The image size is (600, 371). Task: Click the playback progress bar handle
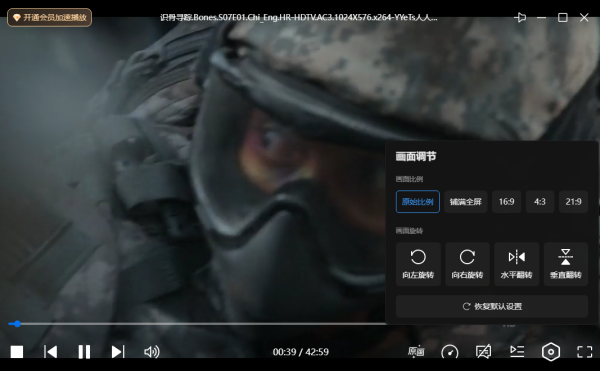point(17,324)
